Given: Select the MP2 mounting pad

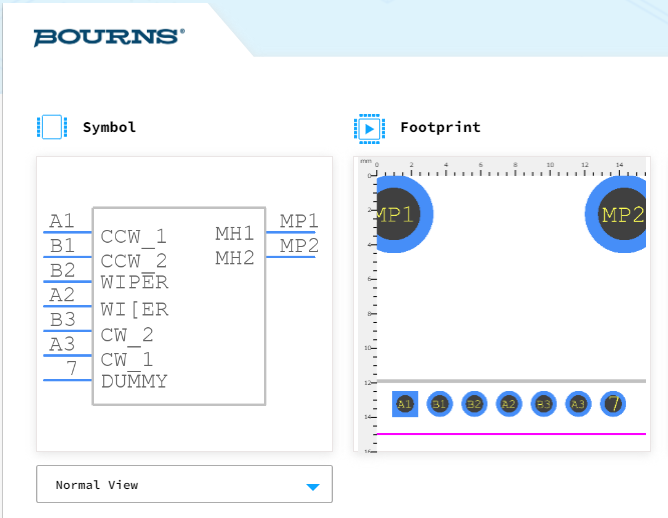Looking at the screenshot, I should click(616, 214).
